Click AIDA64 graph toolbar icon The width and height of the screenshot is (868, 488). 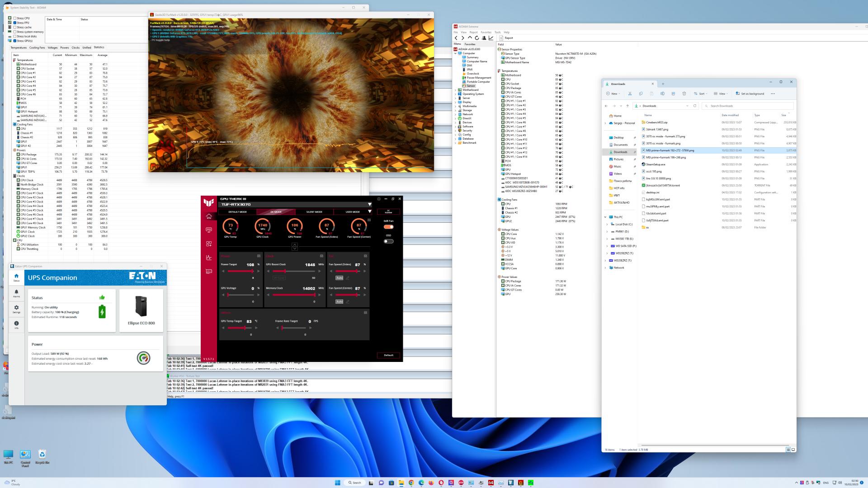click(491, 38)
